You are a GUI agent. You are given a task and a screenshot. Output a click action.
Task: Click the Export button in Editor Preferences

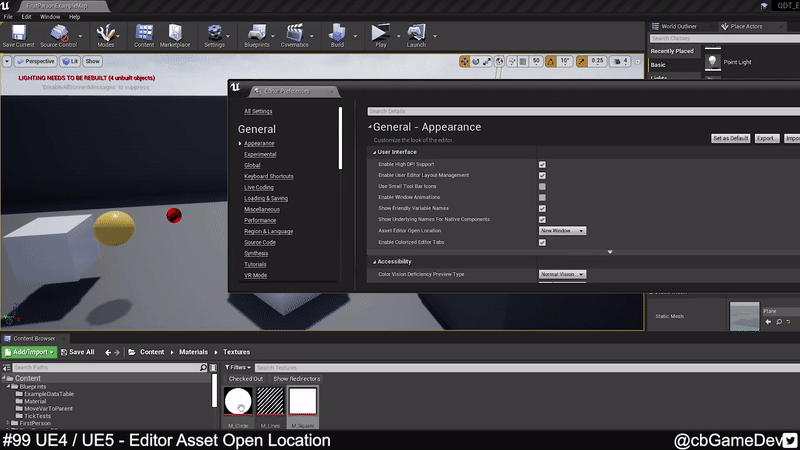[767, 138]
